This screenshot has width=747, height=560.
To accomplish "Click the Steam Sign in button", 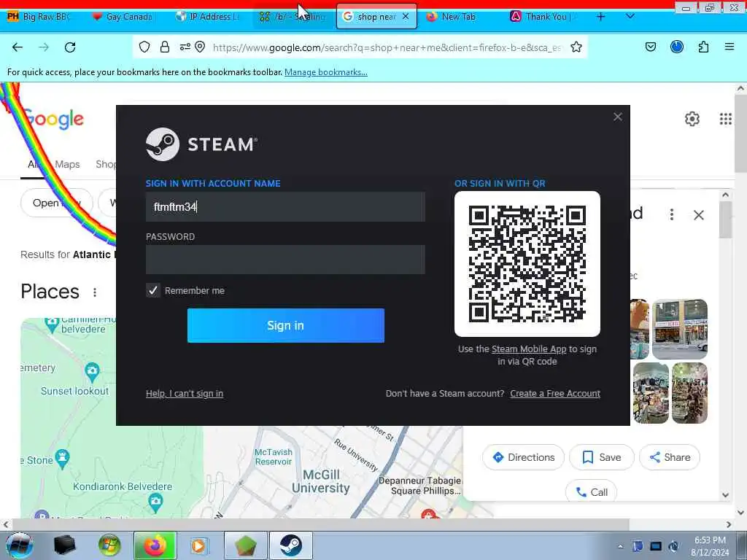I will 285,325.
